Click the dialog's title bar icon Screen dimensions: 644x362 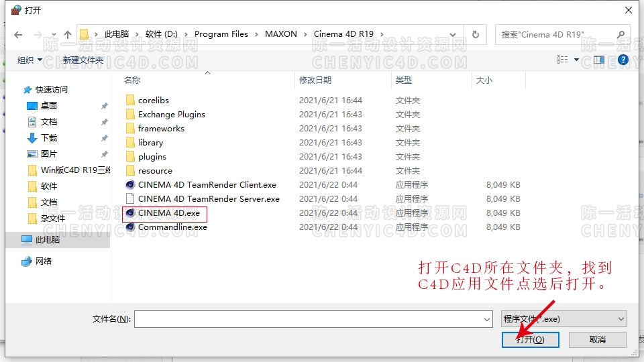pyautogui.click(x=15, y=10)
